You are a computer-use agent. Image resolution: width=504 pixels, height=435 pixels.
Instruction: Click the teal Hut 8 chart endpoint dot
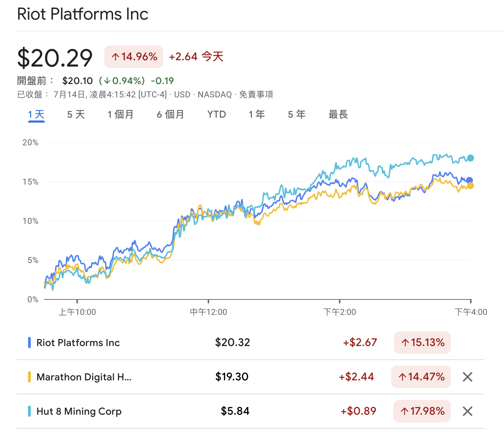tap(470, 158)
